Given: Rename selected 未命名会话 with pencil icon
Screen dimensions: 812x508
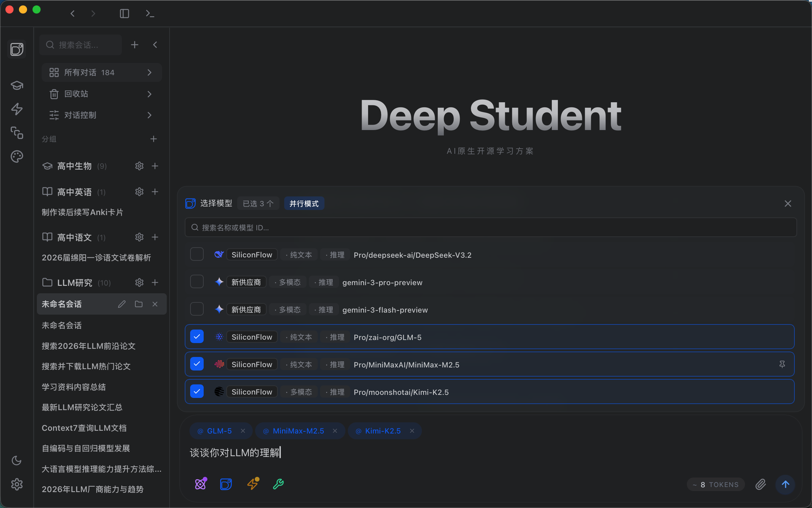Looking at the screenshot, I should pos(122,304).
